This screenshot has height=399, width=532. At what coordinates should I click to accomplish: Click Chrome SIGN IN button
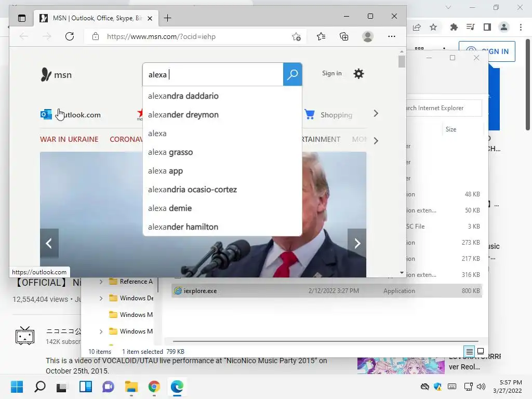487,51
